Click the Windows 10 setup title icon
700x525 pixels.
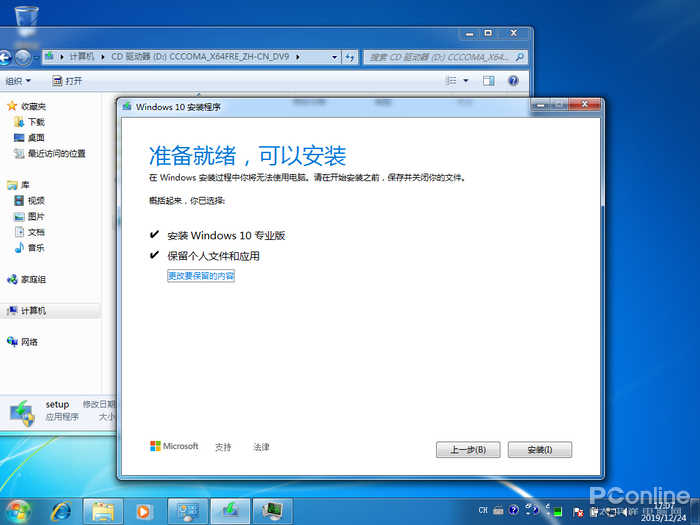(x=127, y=106)
